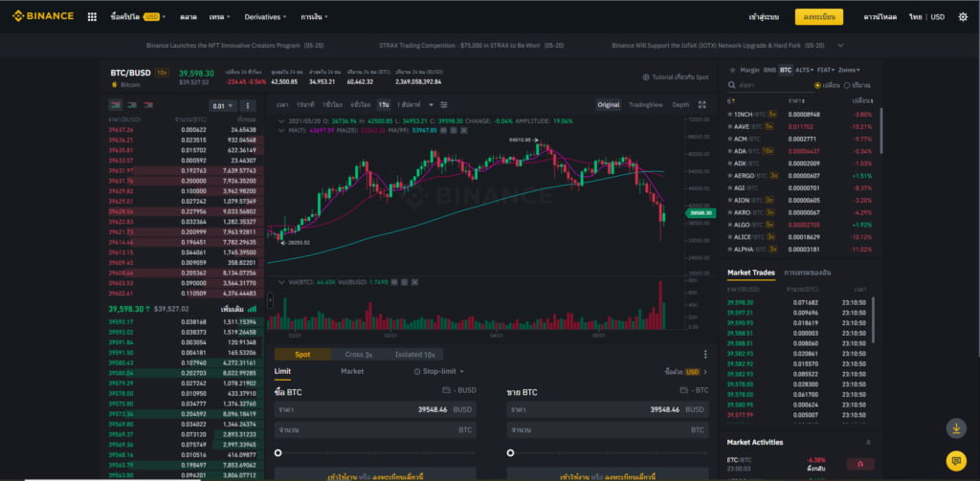Click the buy amount slider handle
This screenshot has height=481, width=980.
pyautogui.click(x=278, y=453)
